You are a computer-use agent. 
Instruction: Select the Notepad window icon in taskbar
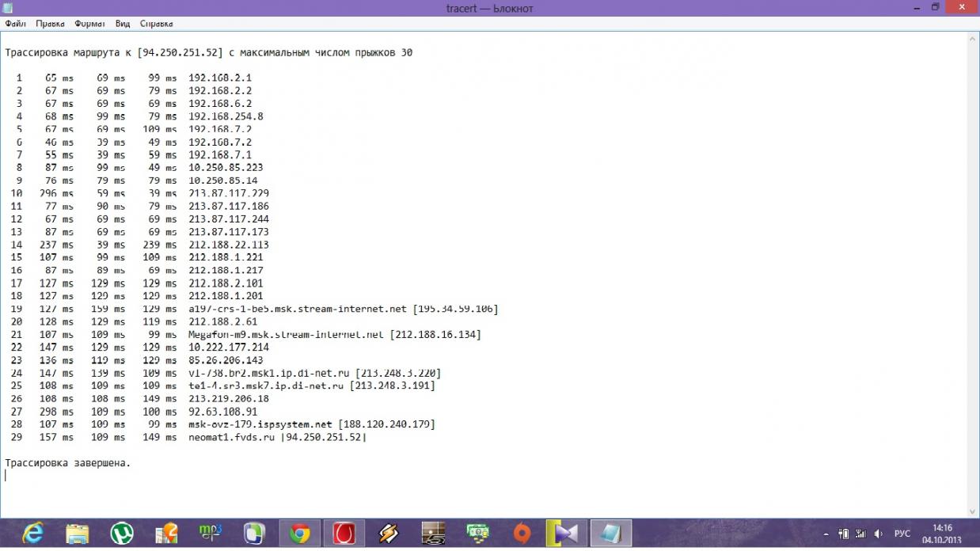pos(610,534)
